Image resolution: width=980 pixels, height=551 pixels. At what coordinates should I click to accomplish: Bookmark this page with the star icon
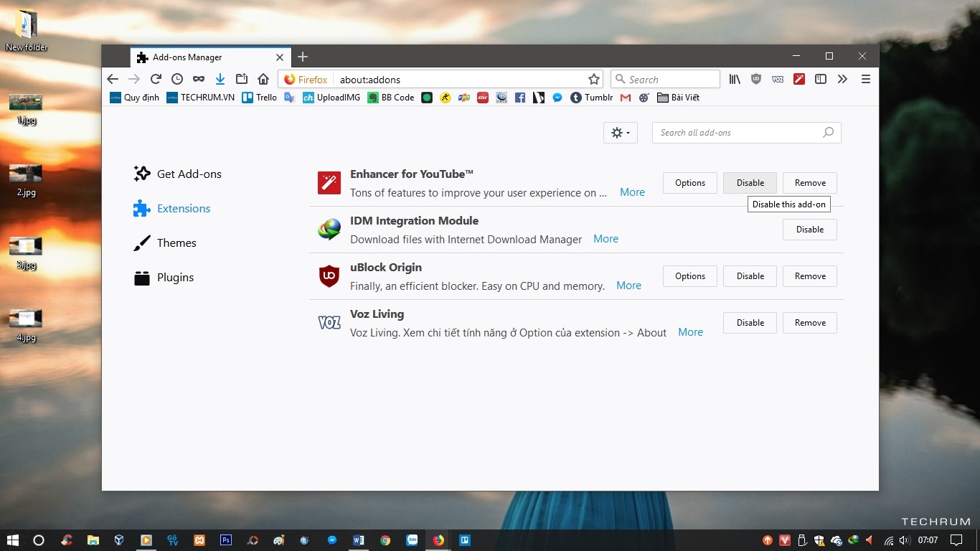(x=593, y=80)
